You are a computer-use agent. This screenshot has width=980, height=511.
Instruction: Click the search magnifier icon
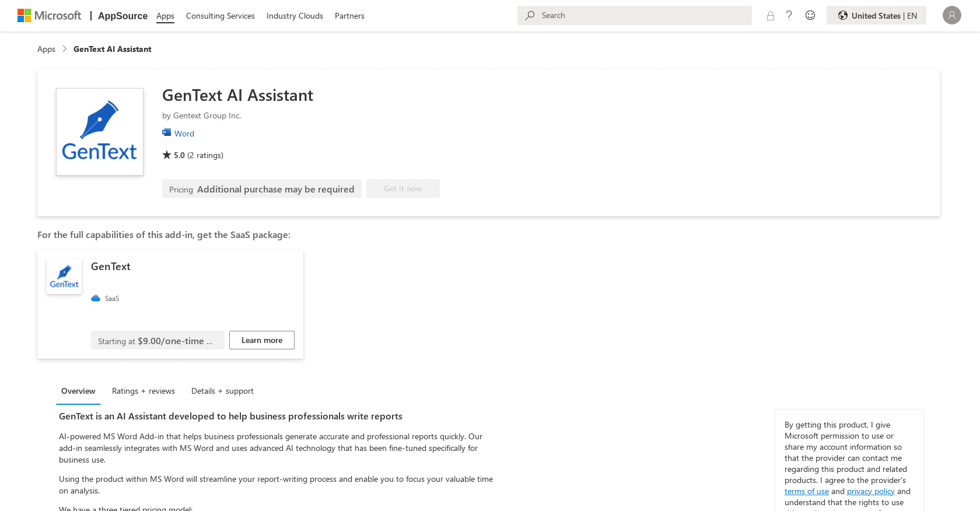[x=529, y=15]
